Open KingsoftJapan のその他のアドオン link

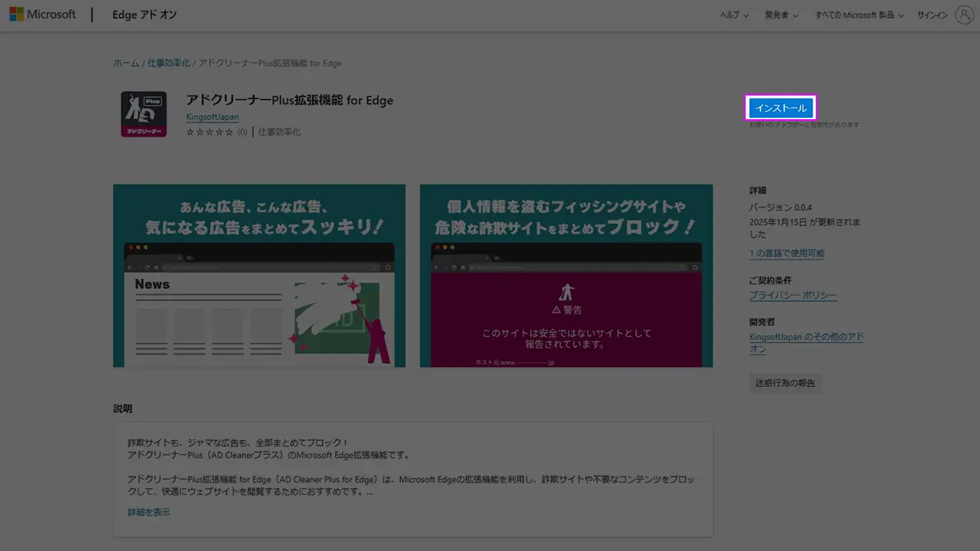tap(807, 343)
